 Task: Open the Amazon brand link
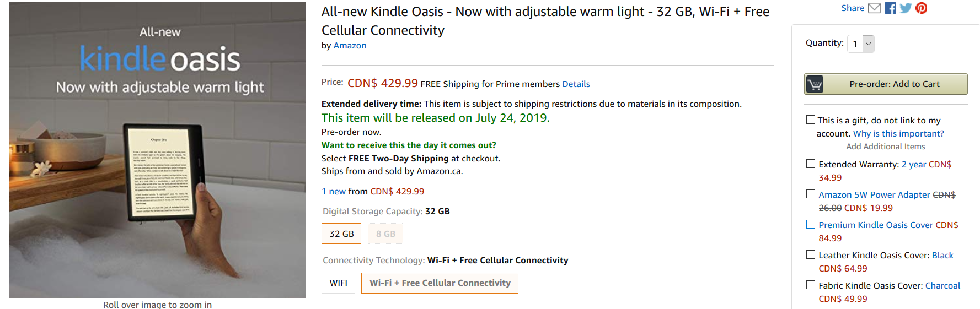tap(350, 46)
